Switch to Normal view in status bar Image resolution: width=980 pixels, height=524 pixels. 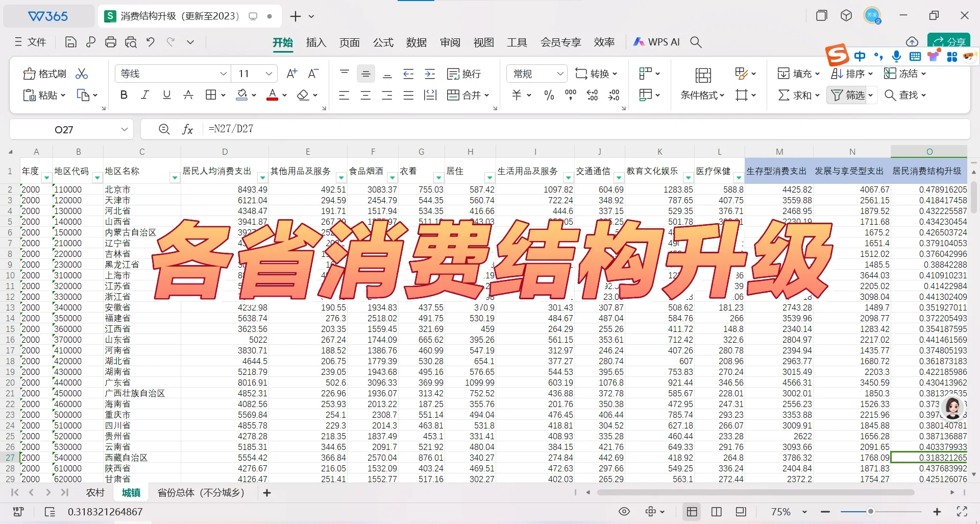692,512
